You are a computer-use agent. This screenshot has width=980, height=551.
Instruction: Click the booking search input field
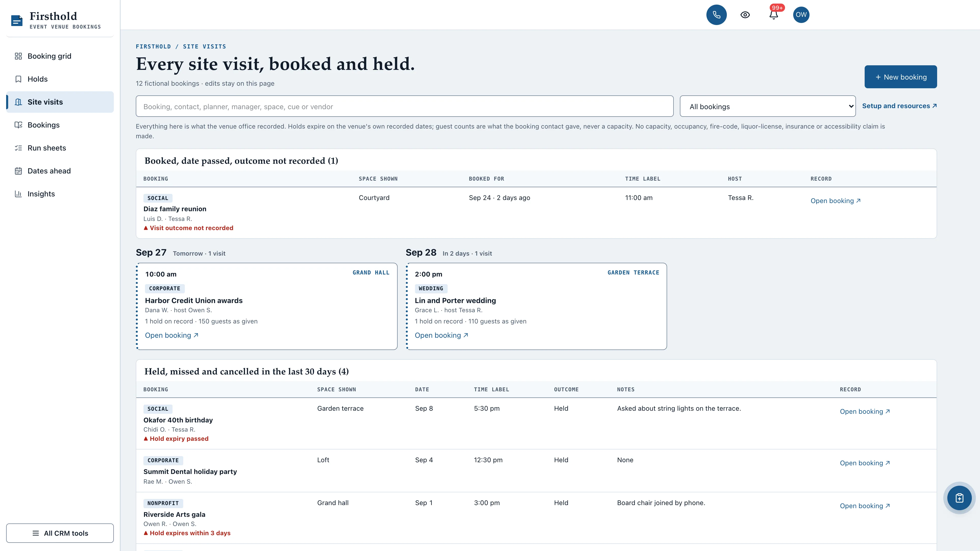(x=405, y=106)
